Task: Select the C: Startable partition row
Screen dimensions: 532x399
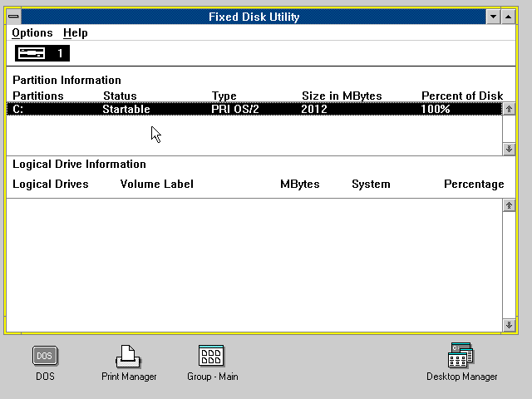Action: pos(254,109)
